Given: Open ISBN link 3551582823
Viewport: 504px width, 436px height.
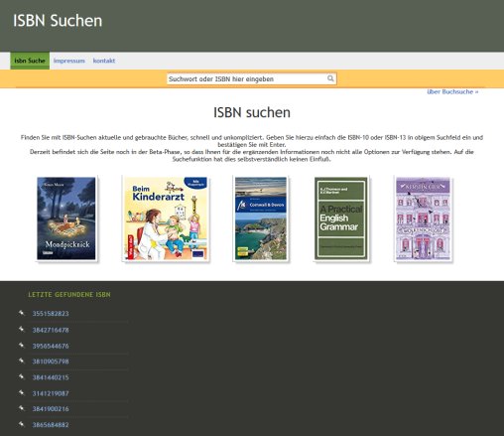Looking at the screenshot, I should [x=51, y=314].
